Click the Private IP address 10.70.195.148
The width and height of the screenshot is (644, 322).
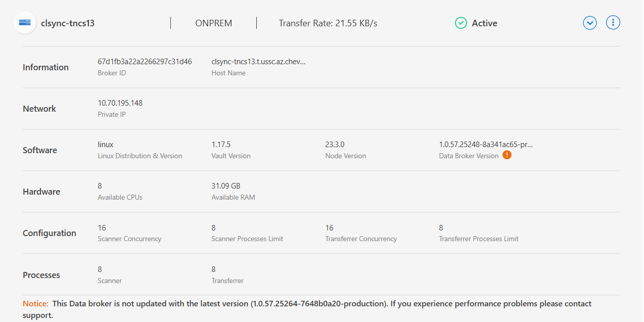click(120, 103)
